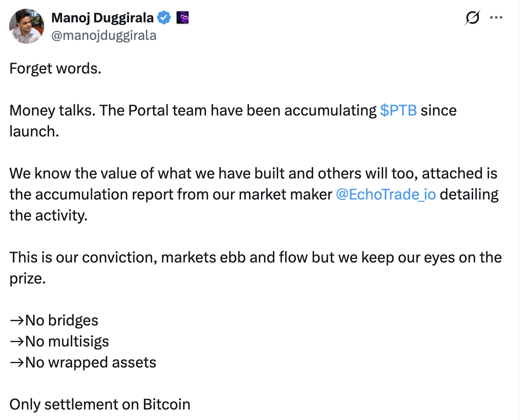This screenshot has height=420, width=523.
Task: Click the blue verified checkmark badge
Action: (x=164, y=18)
